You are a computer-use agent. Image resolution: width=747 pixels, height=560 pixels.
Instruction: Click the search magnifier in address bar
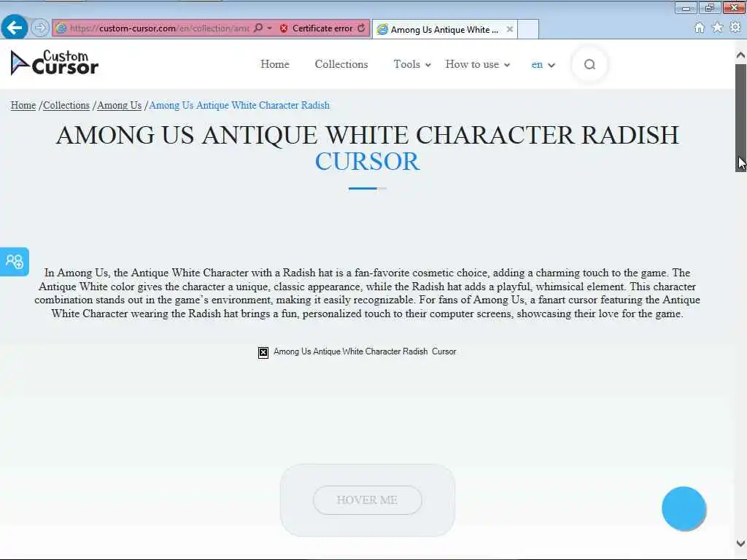[x=258, y=28]
